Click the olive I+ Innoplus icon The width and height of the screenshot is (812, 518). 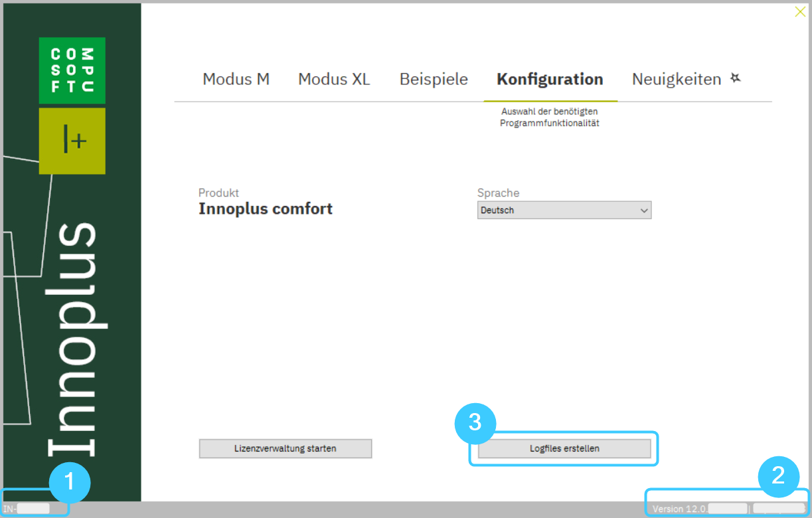(72, 141)
